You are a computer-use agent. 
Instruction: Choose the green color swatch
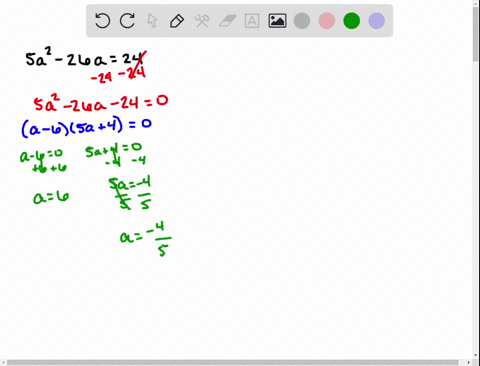point(352,21)
